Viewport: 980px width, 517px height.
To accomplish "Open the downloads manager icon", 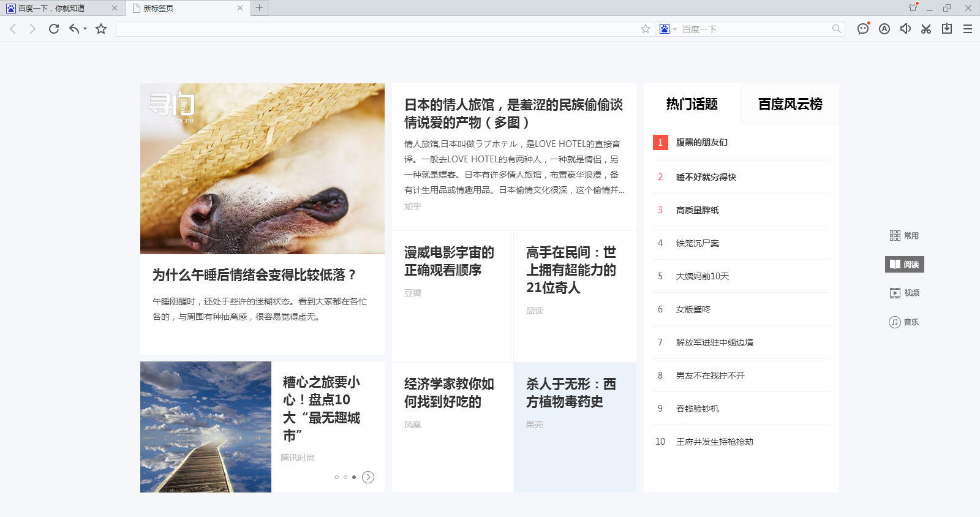I will click(x=947, y=29).
